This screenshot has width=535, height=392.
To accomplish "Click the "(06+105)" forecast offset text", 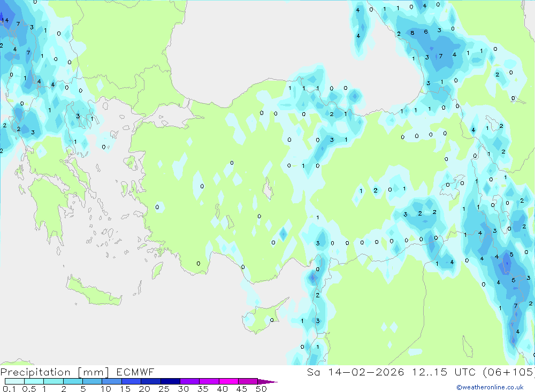I will (509, 372).
